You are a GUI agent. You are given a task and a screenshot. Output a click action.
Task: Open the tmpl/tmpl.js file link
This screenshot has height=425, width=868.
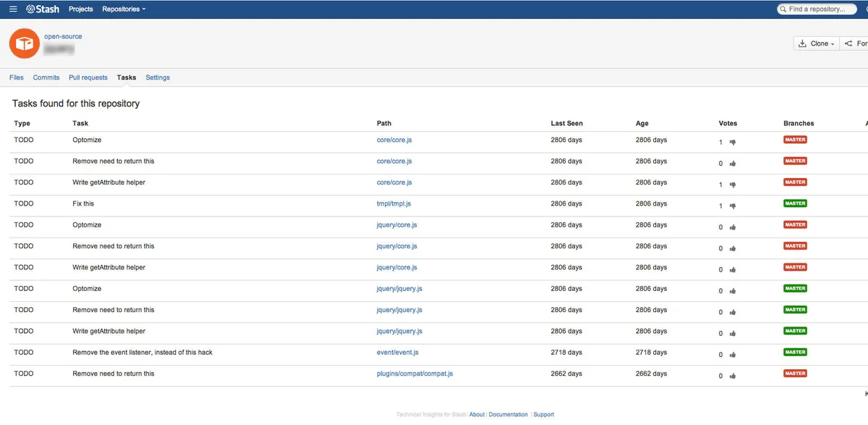click(393, 203)
